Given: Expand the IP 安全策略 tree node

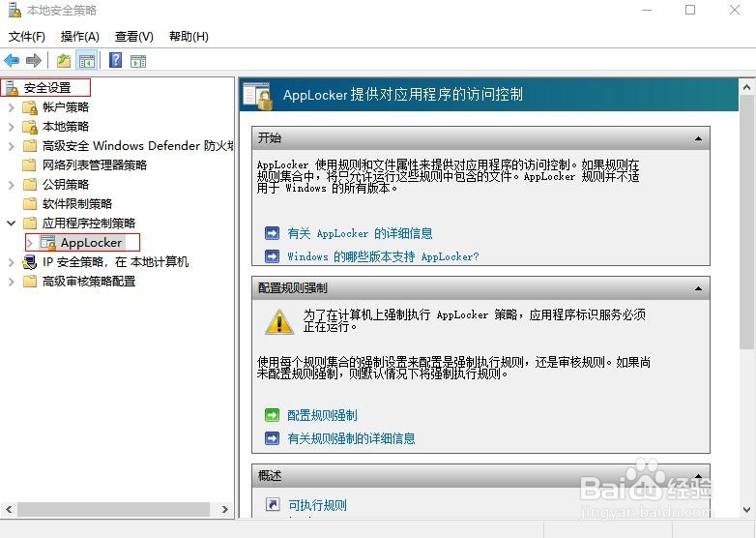Looking at the screenshot, I should (12, 262).
